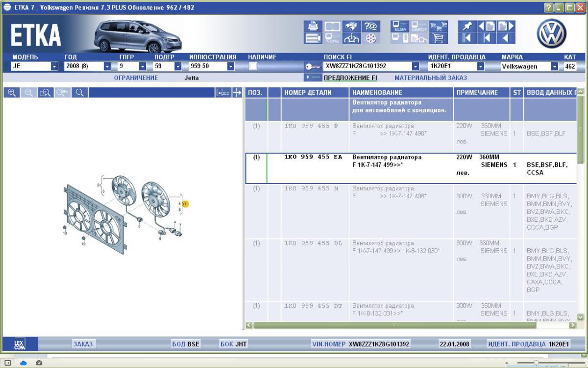
Task: Go to next illustration page icon
Action: [505, 26]
